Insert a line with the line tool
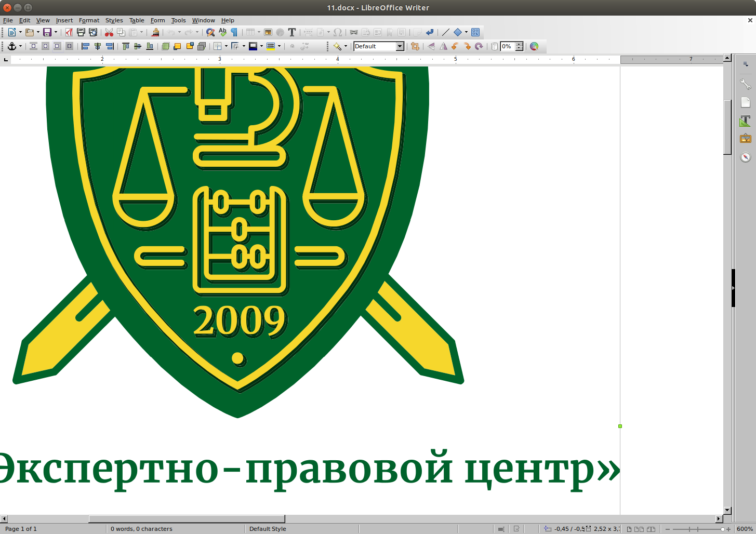This screenshot has height=534, width=756. pyautogui.click(x=445, y=32)
